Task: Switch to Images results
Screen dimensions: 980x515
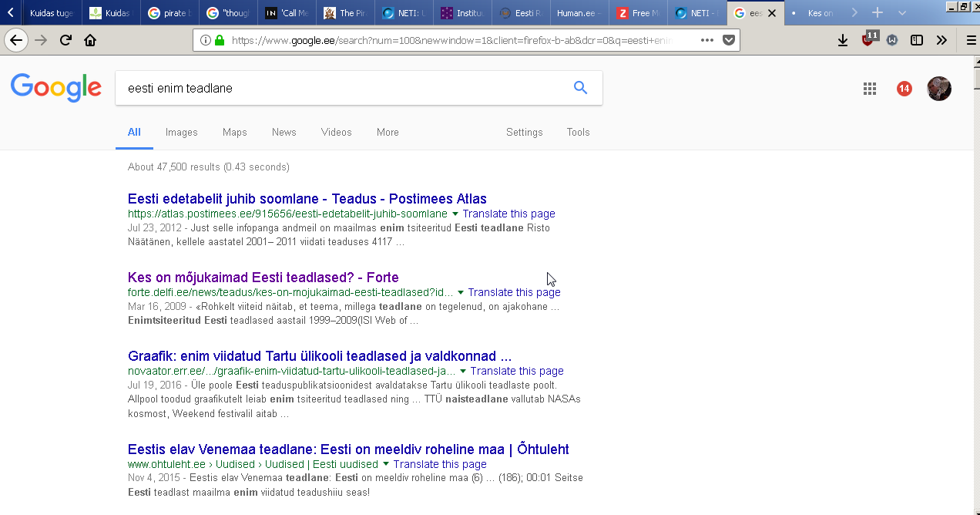Action: 182,132
